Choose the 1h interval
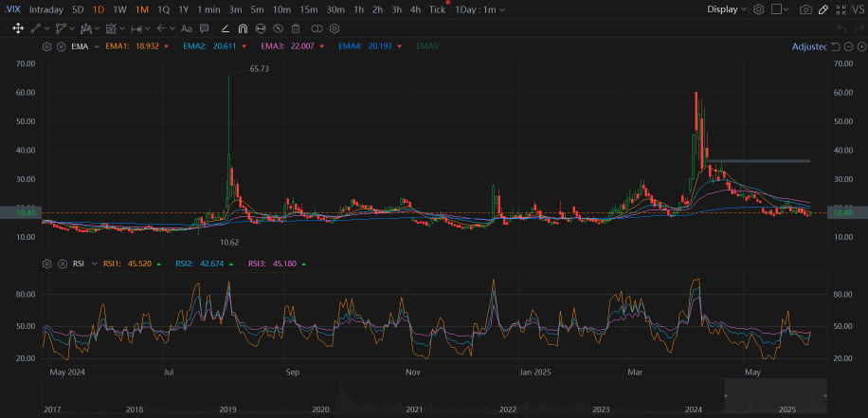The image size is (868, 418). 359,9
